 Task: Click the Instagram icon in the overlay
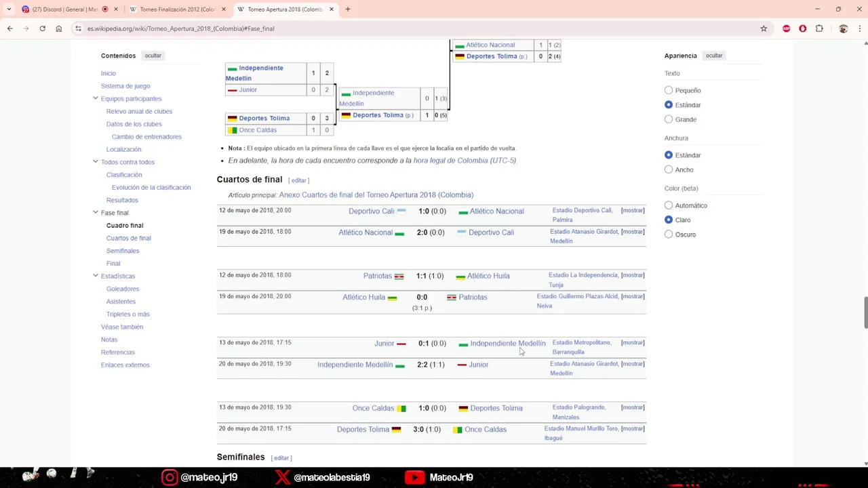pyautogui.click(x=170, y=477)
